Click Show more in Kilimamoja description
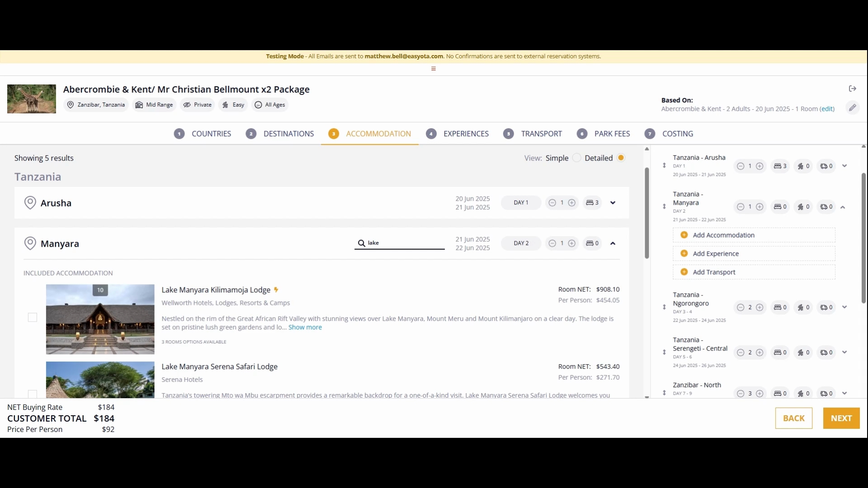 (305, 328)
